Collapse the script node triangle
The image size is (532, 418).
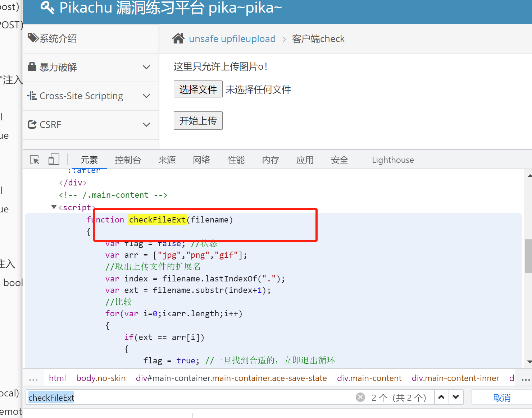(54, 207)
